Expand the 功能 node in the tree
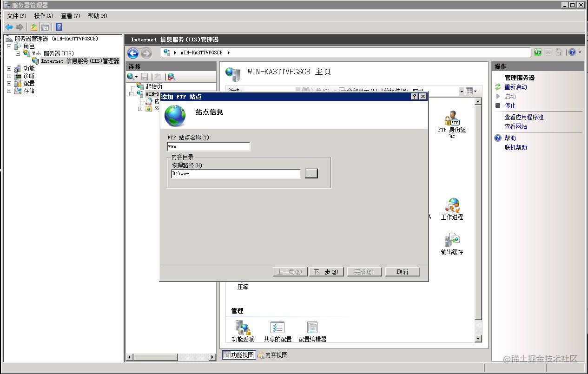 coord(9,69)
